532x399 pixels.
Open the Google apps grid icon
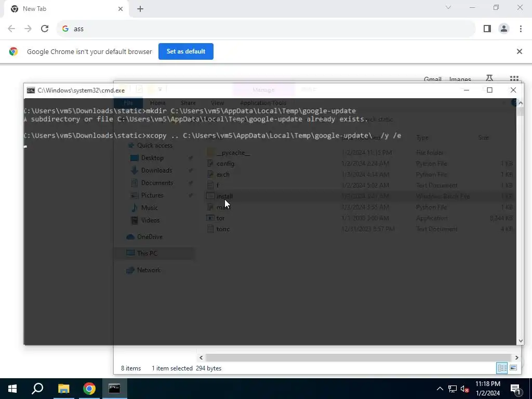(x=514, y=79)
